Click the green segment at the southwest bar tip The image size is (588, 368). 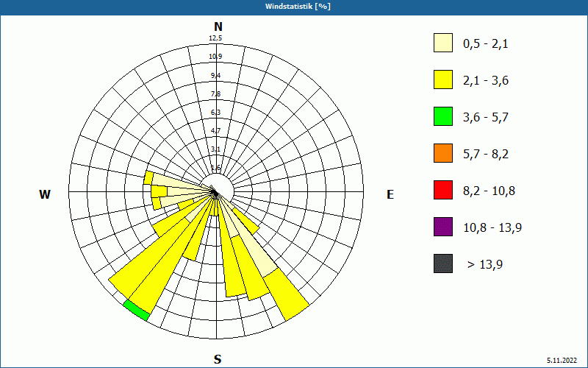[x=137, y=310]
